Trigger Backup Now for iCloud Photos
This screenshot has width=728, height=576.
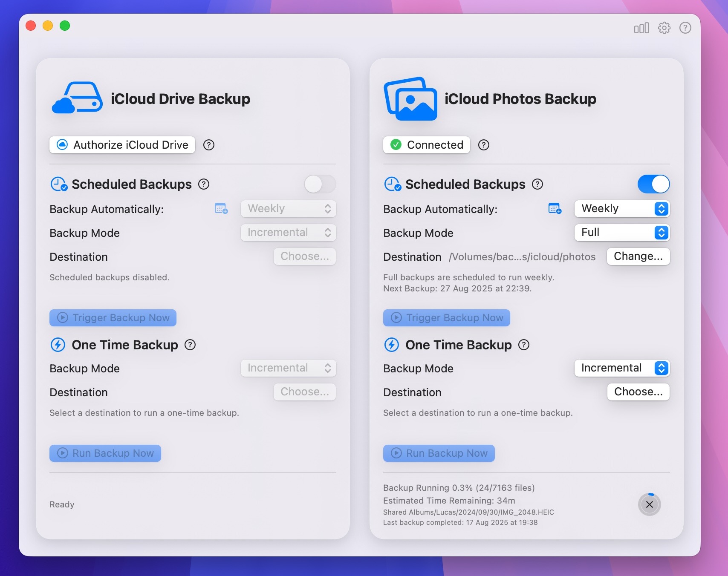447,318
